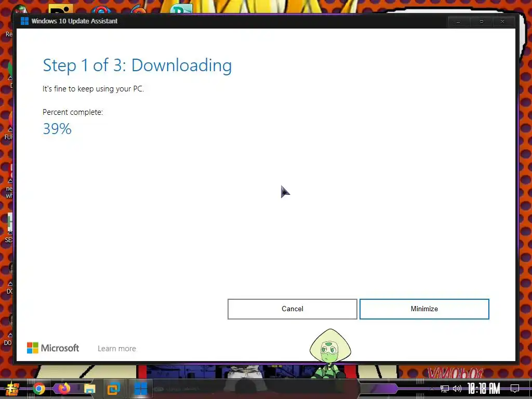
Task: Open File Explorer from taskbar
Action: click(89, 389)
